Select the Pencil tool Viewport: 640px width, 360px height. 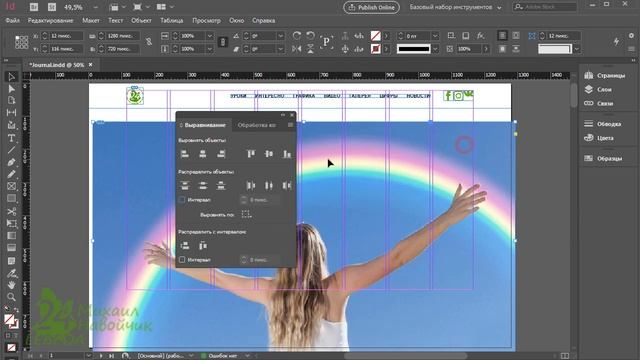pyautogui.click(x=11, y=174)
